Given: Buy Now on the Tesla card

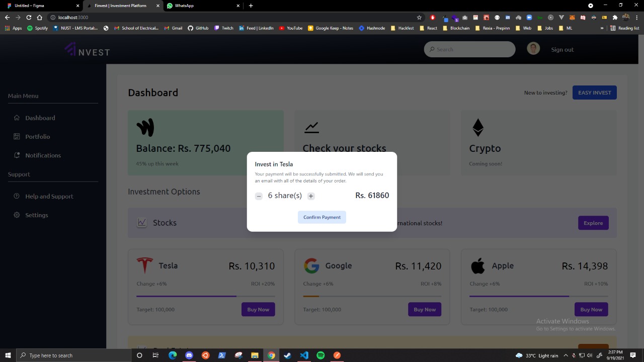Looking at the screenshot, I should [x=258, y=309].
